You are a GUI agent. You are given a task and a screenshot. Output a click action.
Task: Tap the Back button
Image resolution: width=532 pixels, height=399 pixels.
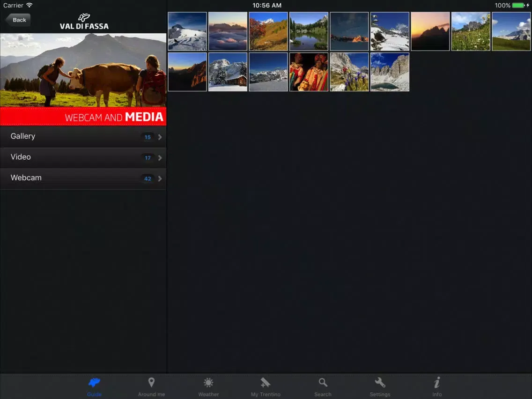click(18, 20)
